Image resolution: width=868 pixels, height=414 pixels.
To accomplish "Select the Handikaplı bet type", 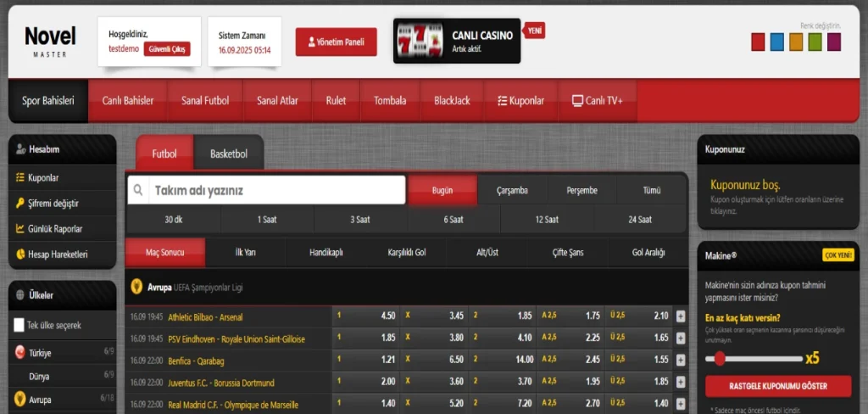I will pos(326,253).
